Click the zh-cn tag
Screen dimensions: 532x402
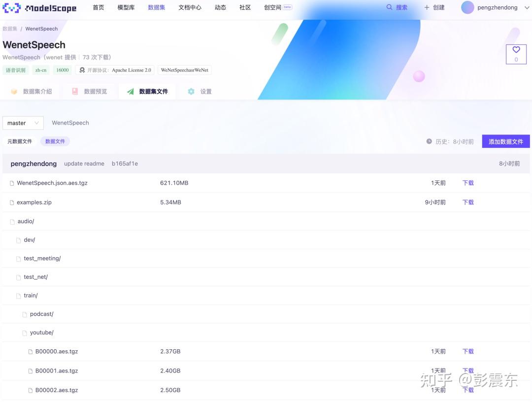click(41, 70)
